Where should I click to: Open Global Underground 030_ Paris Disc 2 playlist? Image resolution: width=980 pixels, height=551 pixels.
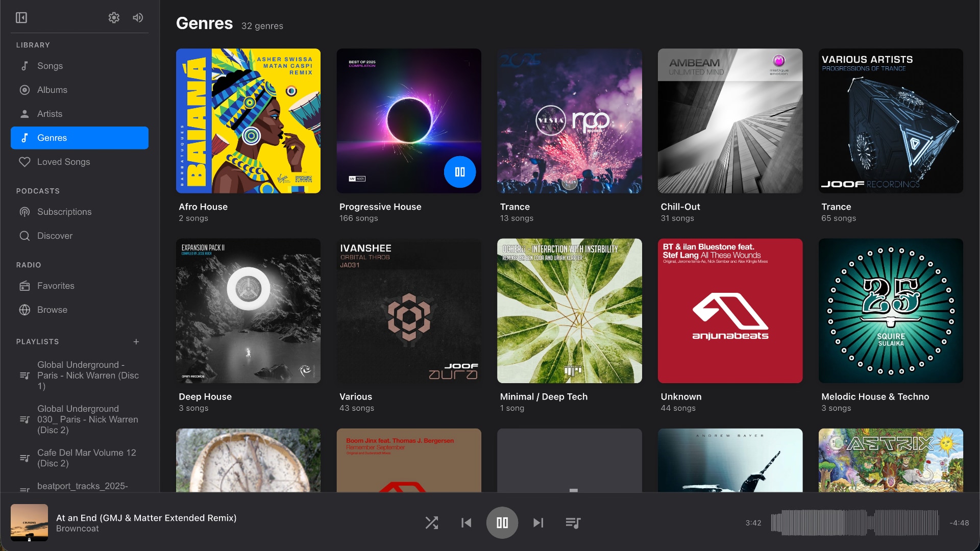[x=80, y=419]
